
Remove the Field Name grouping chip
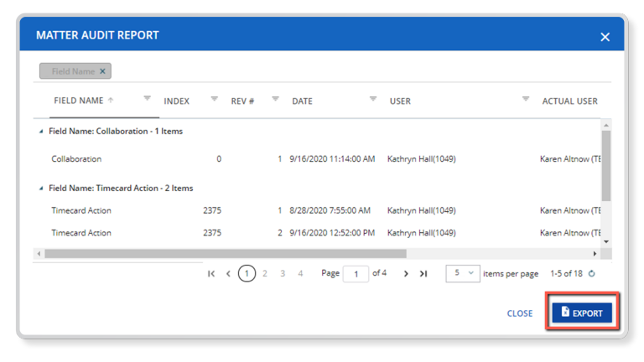click(102, 71)
